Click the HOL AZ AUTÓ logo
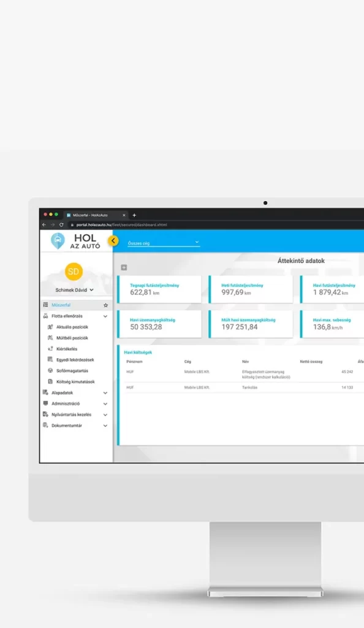364x628 pixels. coord(75,241)
